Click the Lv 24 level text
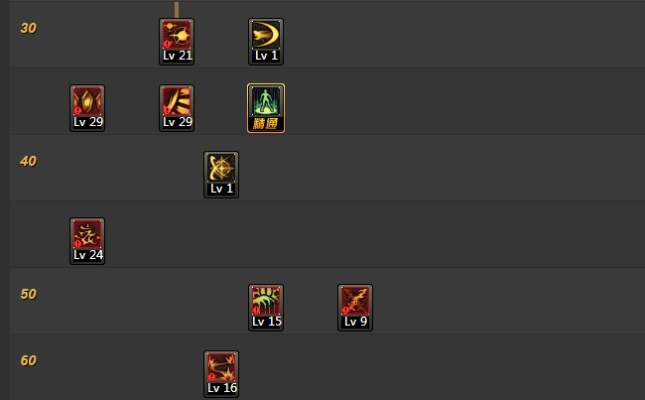The height and width of the screenshot is (400, 645). pyautogui.click(x=88, y=255)
